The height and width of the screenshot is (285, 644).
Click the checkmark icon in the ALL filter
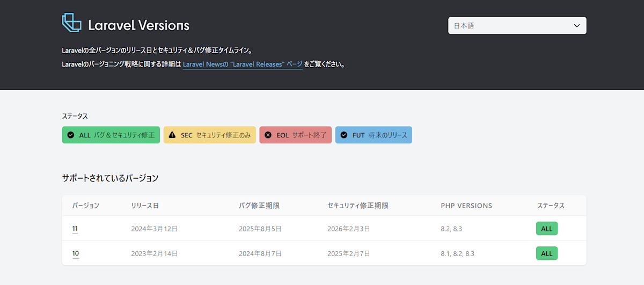point(71,135)
